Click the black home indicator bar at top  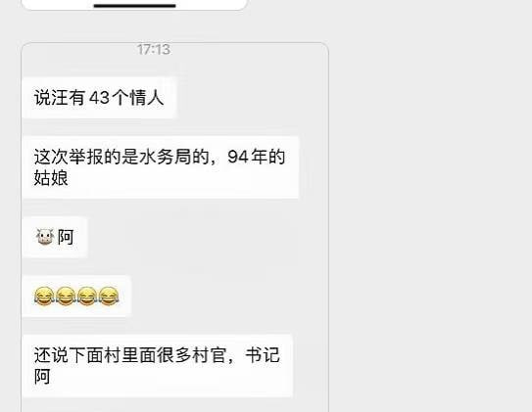pos(134,6)
